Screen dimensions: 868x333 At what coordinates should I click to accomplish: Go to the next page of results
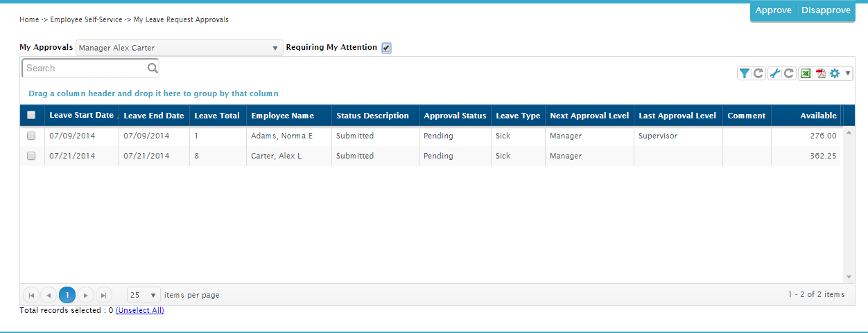[x=85, y=295]
